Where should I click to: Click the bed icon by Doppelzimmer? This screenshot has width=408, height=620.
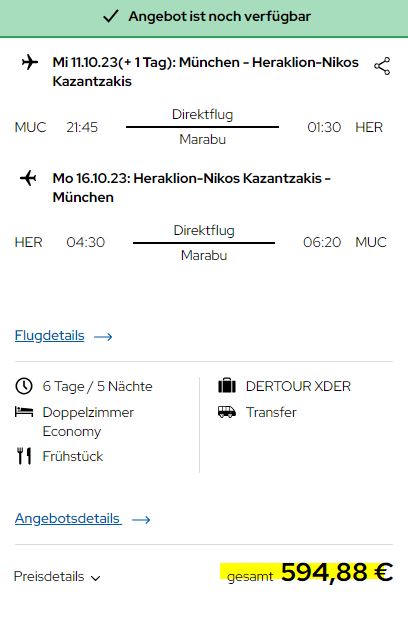point(24,412)
